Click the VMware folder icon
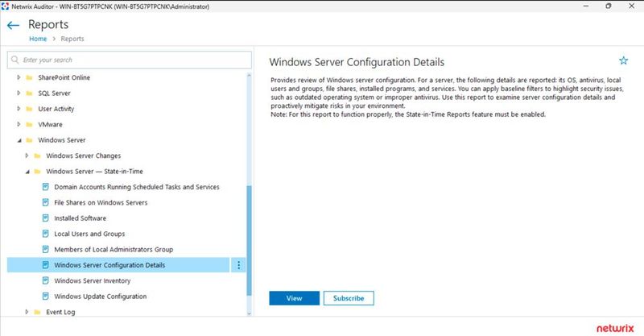The height and width of the screenshot is (336, 644). (29, 125)
